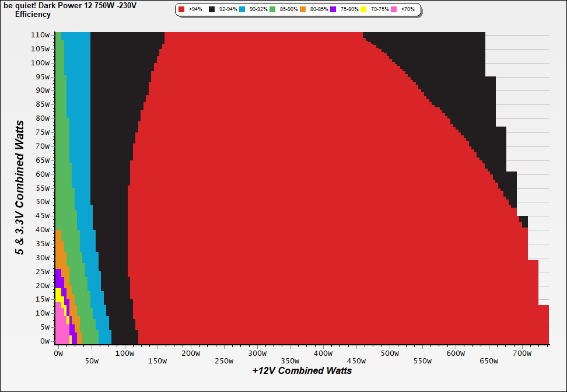This screenshot has height=392, width=567.
Task: Click the '55W' y-axis label
Action: pos(43,188)
